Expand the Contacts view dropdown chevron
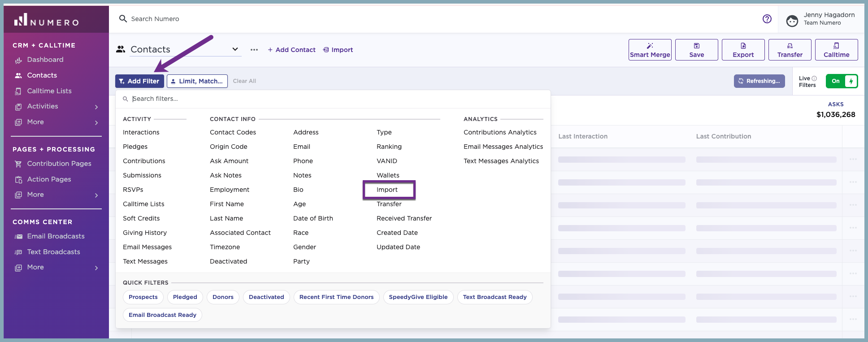Screen dimensions: 868x342 click(235, 49)
